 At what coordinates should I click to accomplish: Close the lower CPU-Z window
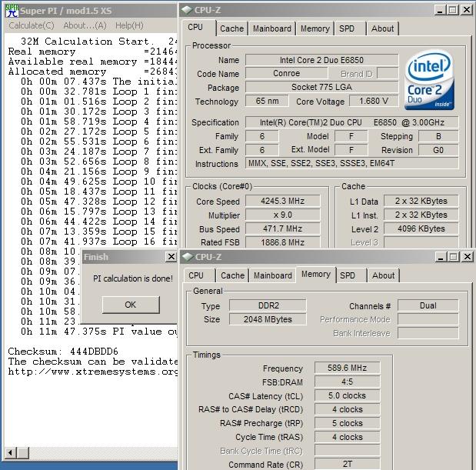click(x=468, y=257)
